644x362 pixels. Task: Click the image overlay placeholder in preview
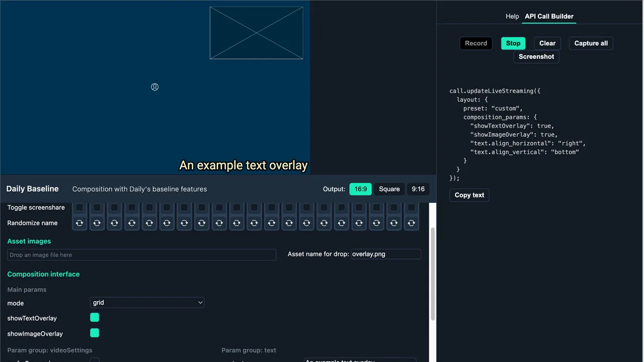coord(257,33)
